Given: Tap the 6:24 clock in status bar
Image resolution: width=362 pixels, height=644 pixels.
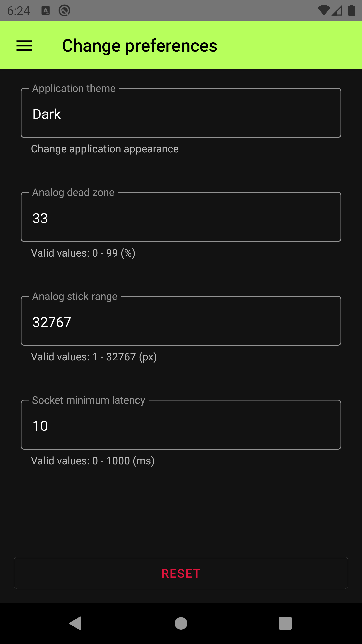Looking at the screenshot, I should [x=19, y=11].
